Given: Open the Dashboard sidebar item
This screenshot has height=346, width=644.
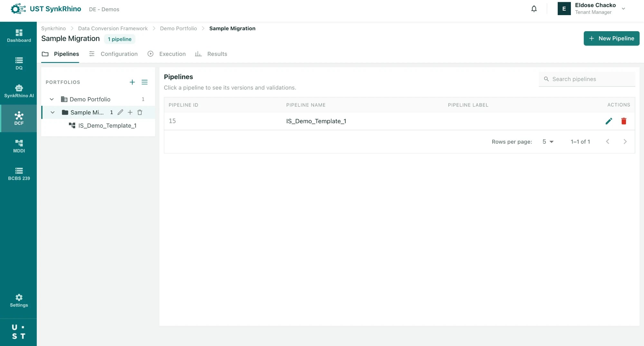Looking at the screenshot, I should (19, 36).
